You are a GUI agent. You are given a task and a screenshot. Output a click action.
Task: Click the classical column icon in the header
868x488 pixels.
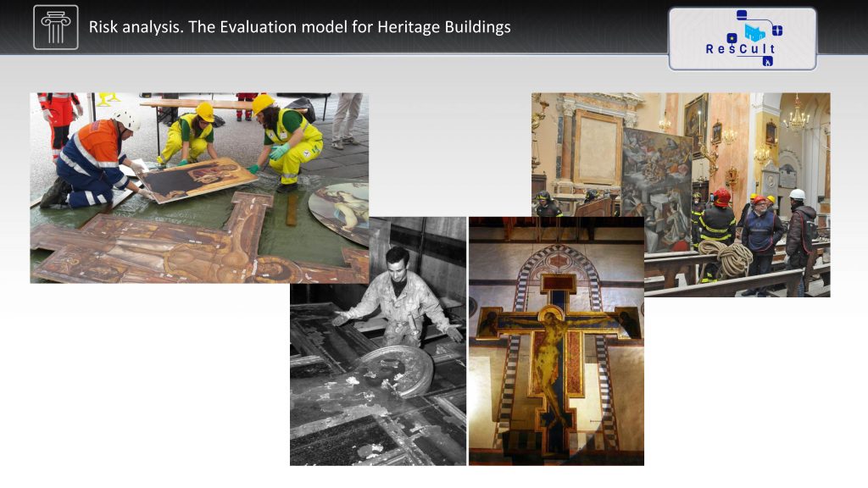pyautogui.click(x=56, y=27)
